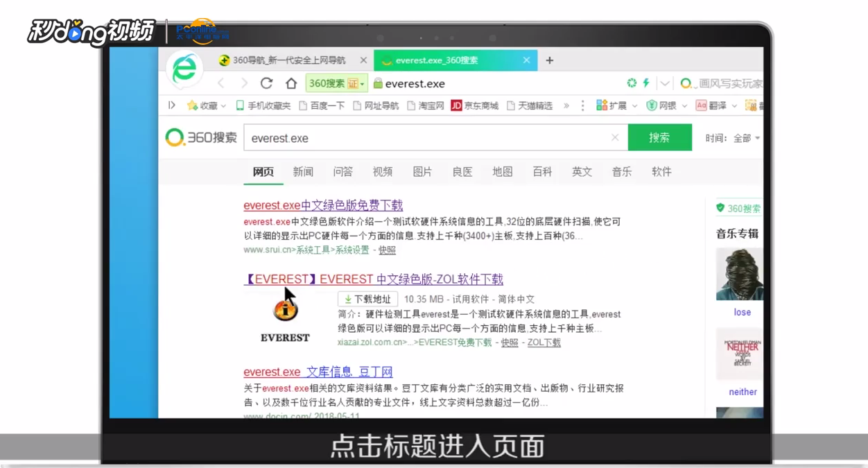Select the 音乐 search tab
Image resolution: width=868 pixels, height=468 pixels.
622,172
